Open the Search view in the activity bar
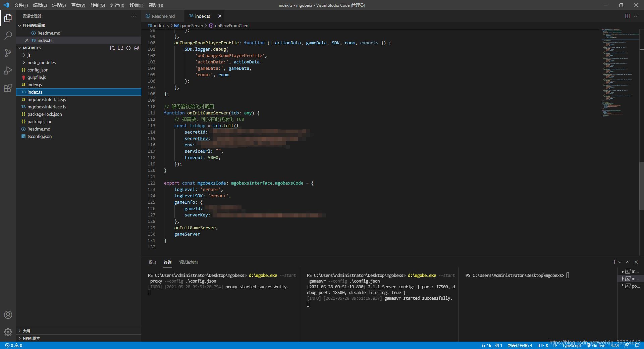 pyautogui.click(x=8, y=35)
